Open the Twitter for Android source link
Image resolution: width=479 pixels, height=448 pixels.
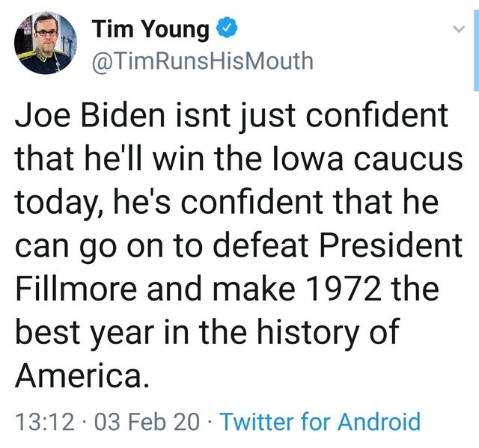(320, 422)
